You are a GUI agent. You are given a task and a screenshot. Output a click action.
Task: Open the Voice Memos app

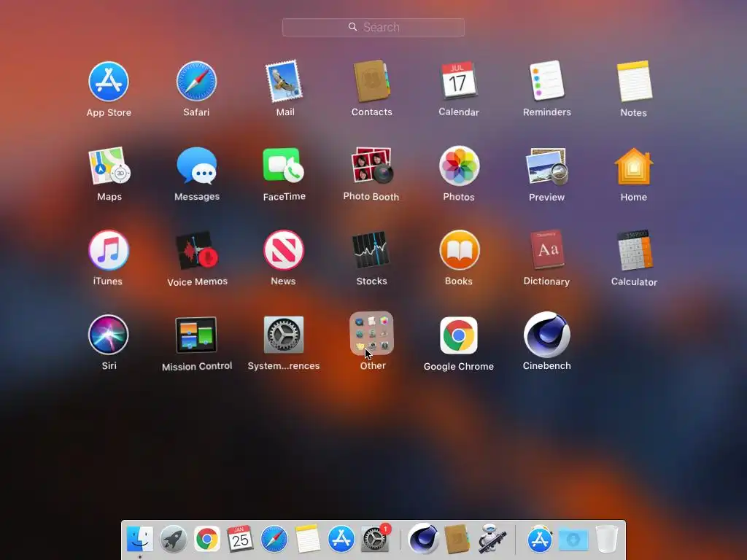click(197, 251)
